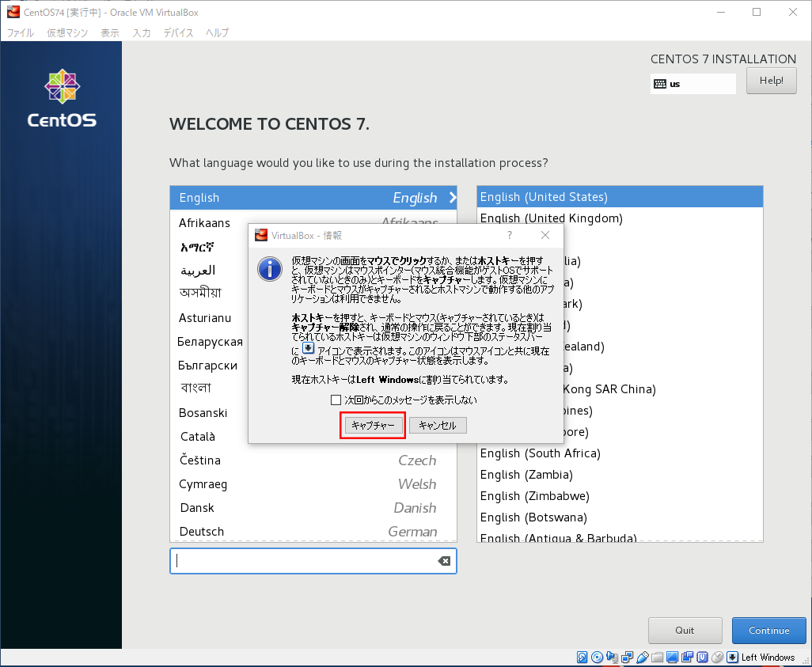Focus the language search input field
812x667 pixels.
point(313,561)
